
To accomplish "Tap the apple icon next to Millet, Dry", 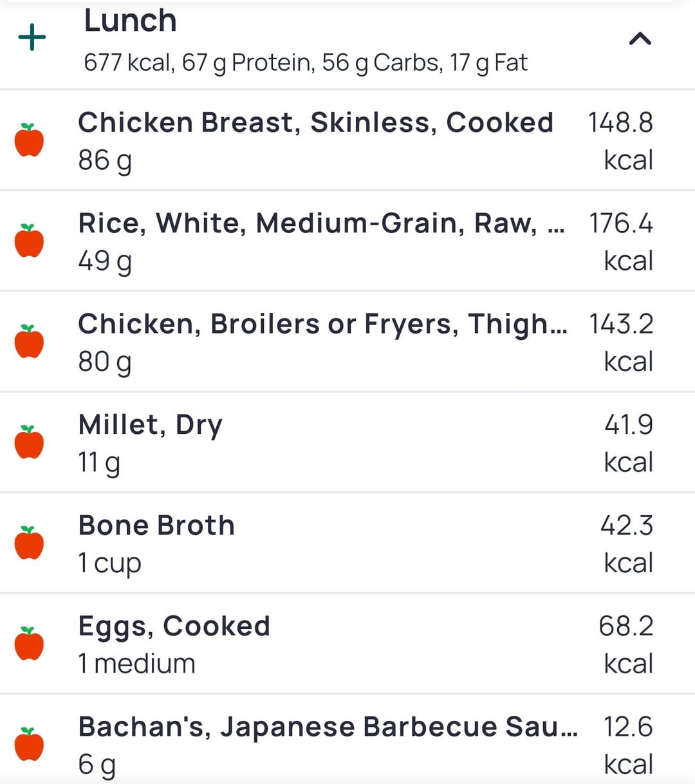I will click(30, 443).
